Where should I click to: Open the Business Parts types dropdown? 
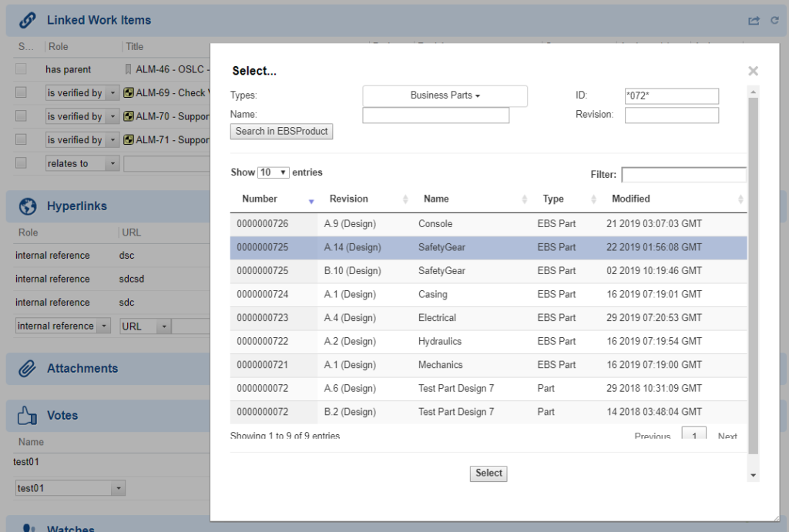tap(445, 95)
